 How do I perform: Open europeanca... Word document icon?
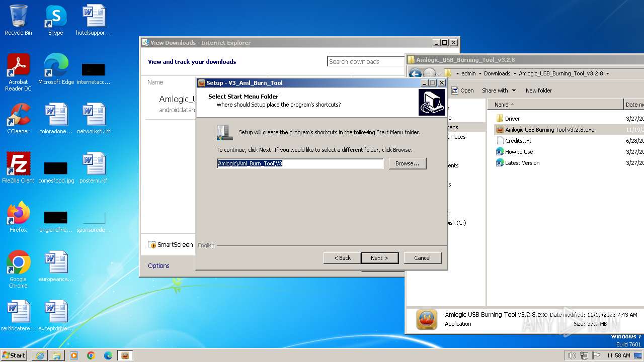[56, 266]
